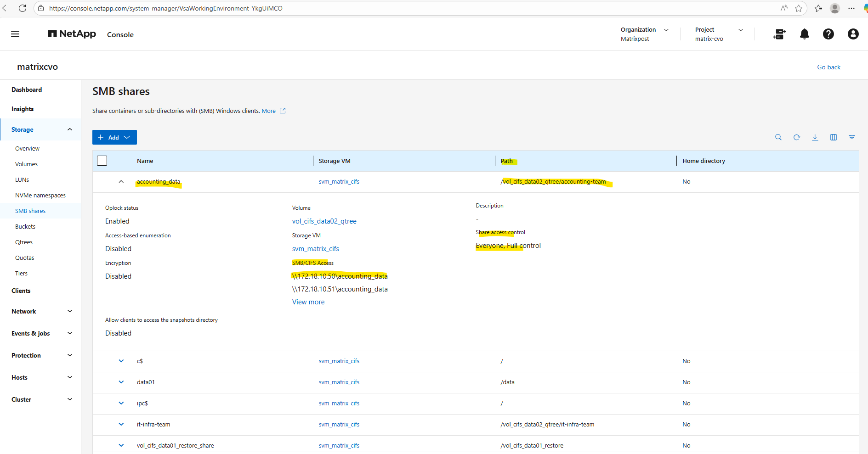Open Qtrees in the Storage menu
Viewport: 868px width, 454px height.
tap(24, 242)
